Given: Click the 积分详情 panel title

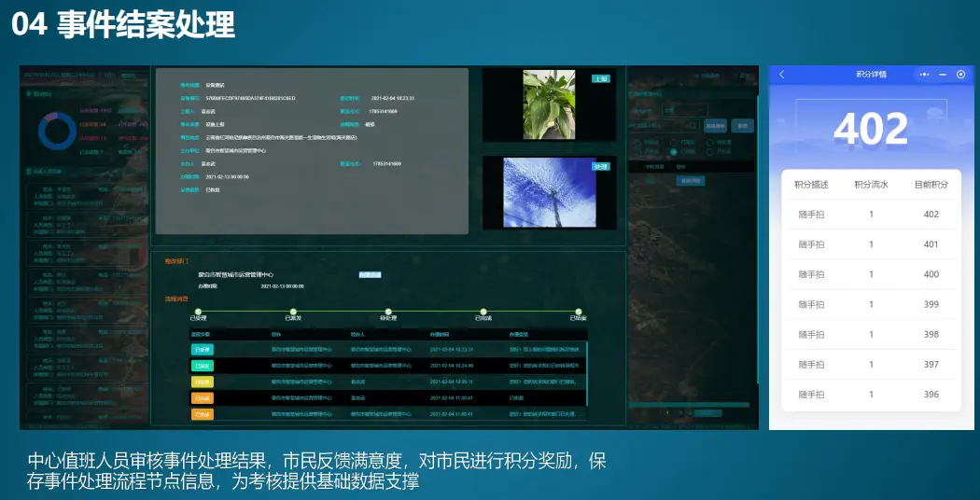Looking at the screenshot, I should pyautogui.click(x=871, y=75).
